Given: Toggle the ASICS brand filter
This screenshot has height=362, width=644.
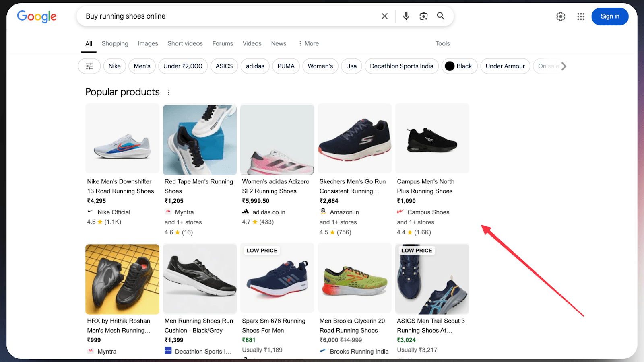Looking at the screenshot, I should [x=224, y=66].
